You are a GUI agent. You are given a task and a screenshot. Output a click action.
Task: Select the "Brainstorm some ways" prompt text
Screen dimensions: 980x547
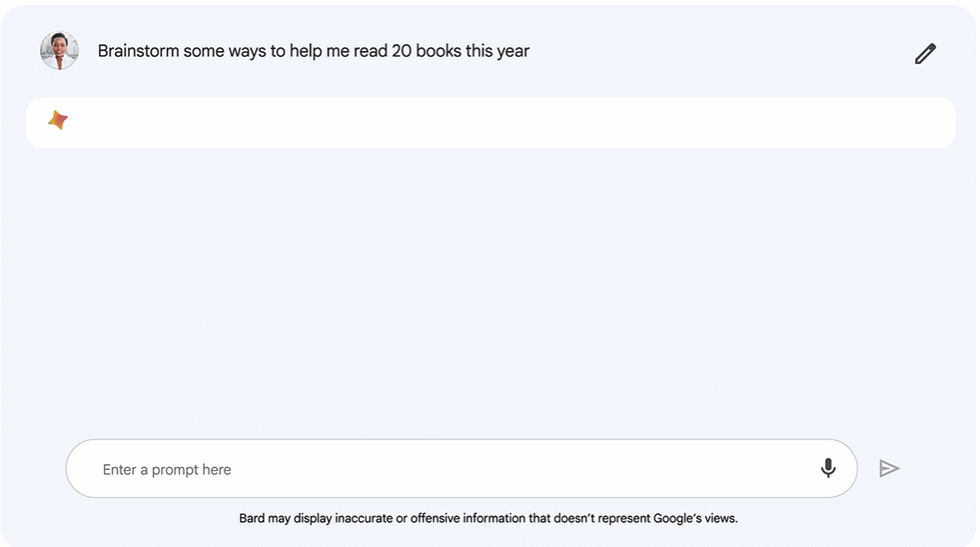click(x=313, y=51)
